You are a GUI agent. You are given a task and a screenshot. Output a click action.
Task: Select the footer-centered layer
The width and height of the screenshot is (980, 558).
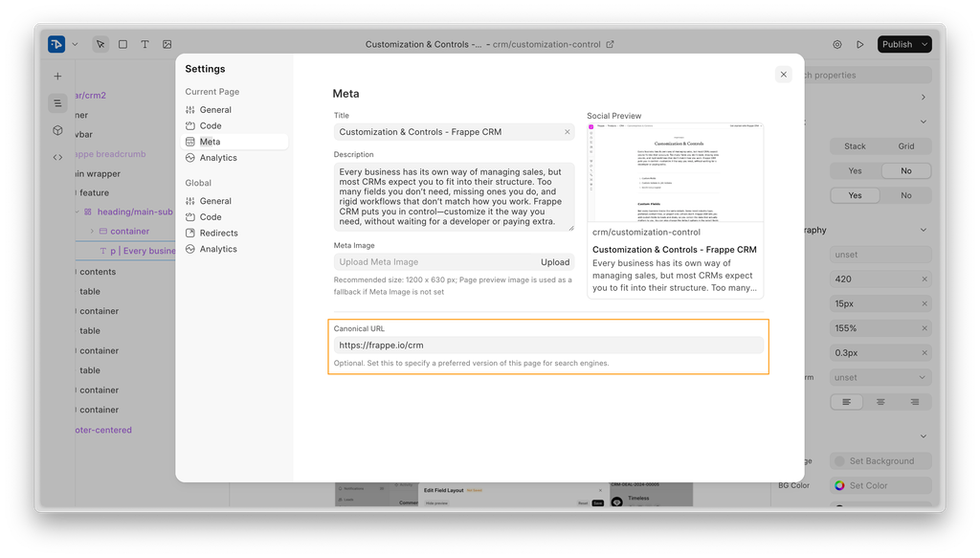(103, 430)
